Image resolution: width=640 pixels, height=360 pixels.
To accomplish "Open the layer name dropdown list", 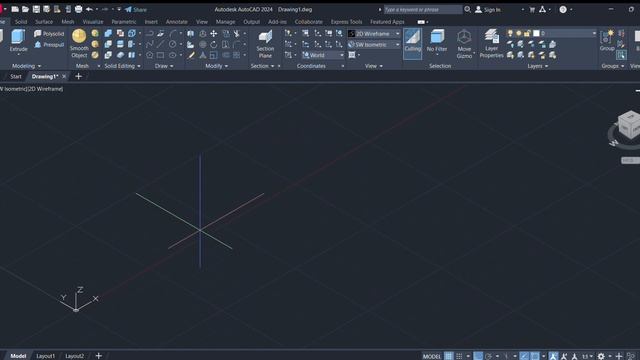I will pyautogui.click(x=594, y=33).
